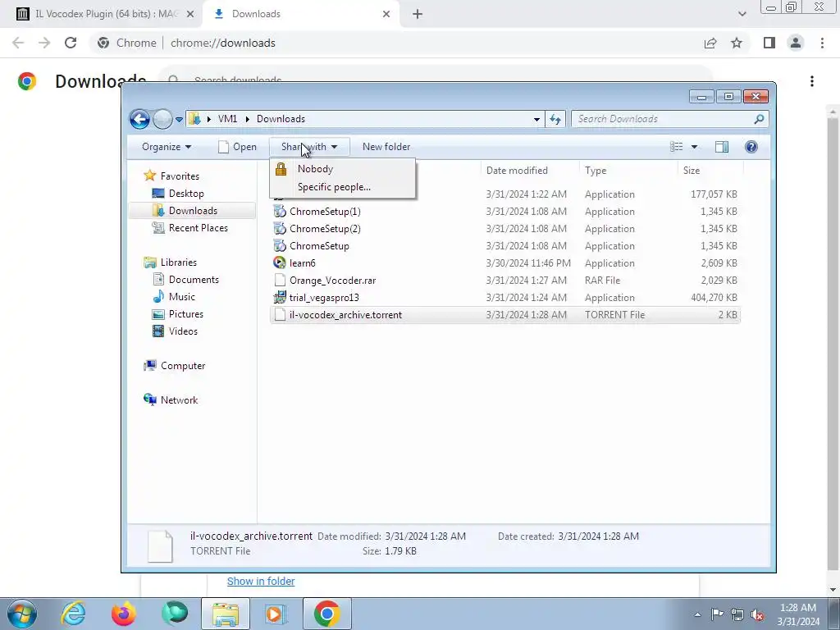This screenshot has height=630, width=840.
Task: Create a New folder
Action: click(x=386, y=147)
